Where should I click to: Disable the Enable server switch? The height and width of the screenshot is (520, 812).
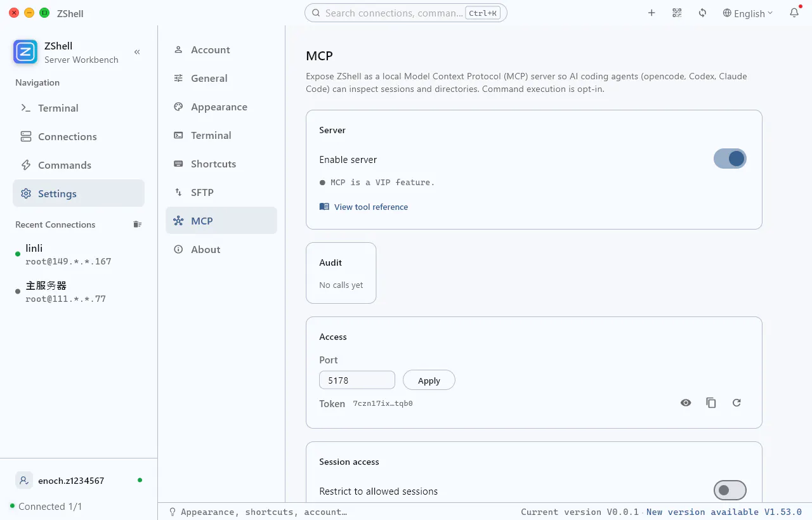730,159
